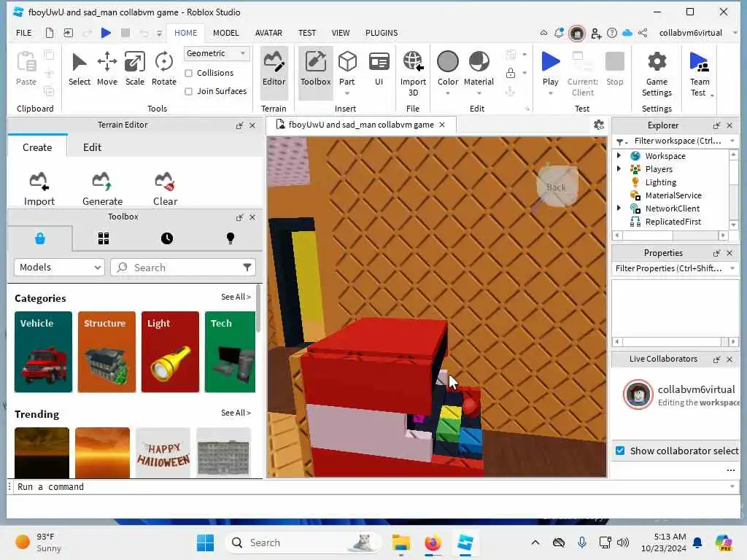Click the search filter funnel in Toolbox

(x=247, y=267)
